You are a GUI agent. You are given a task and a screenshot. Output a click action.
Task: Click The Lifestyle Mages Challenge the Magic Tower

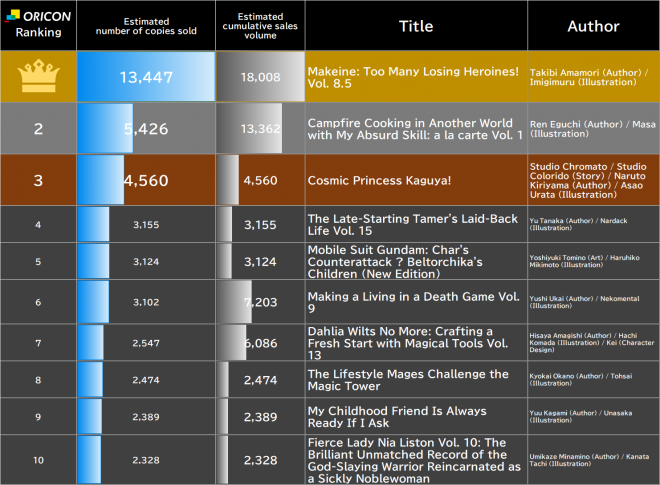click(400, 380)
